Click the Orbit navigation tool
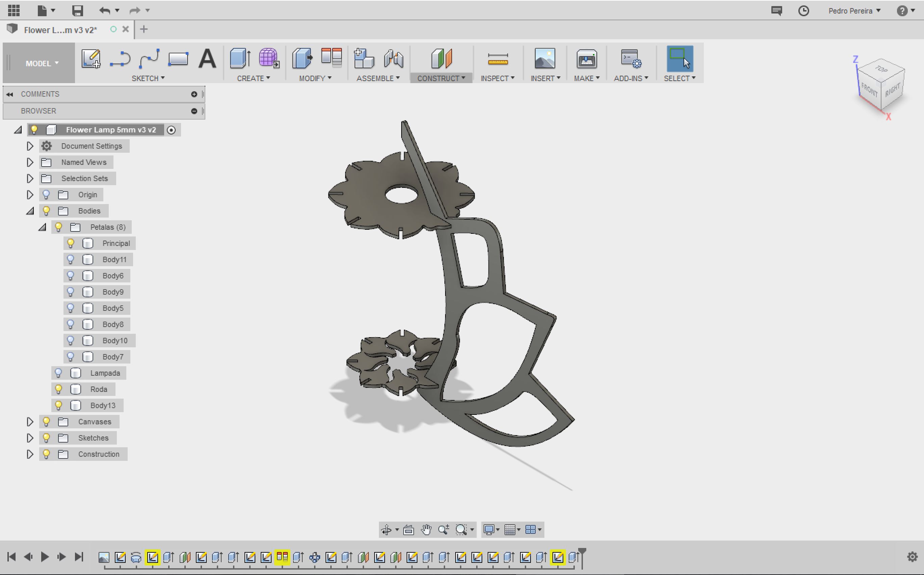The height and width of the screenshot is (575, 924). click(386, 529)
